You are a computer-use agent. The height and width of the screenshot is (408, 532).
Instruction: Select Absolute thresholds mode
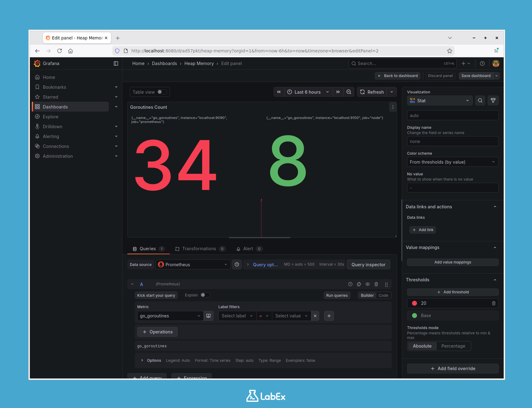422,346
